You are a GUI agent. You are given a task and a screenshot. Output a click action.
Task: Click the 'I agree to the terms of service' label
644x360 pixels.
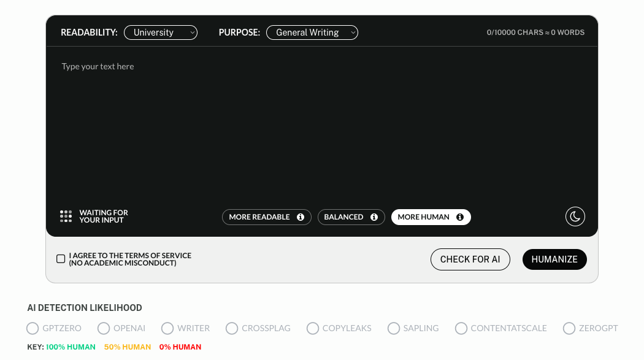pyautogui.click(x=130, y=259)
